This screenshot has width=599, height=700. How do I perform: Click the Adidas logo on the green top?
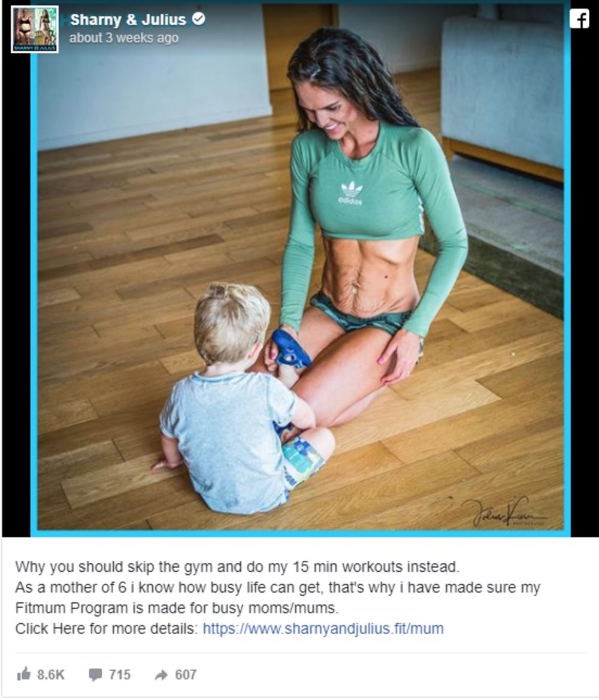click(x=352, y=193)
